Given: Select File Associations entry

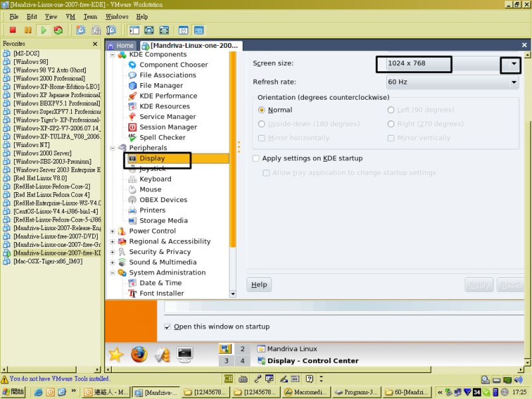Looking at the screenshot, I should coord(168,75).
